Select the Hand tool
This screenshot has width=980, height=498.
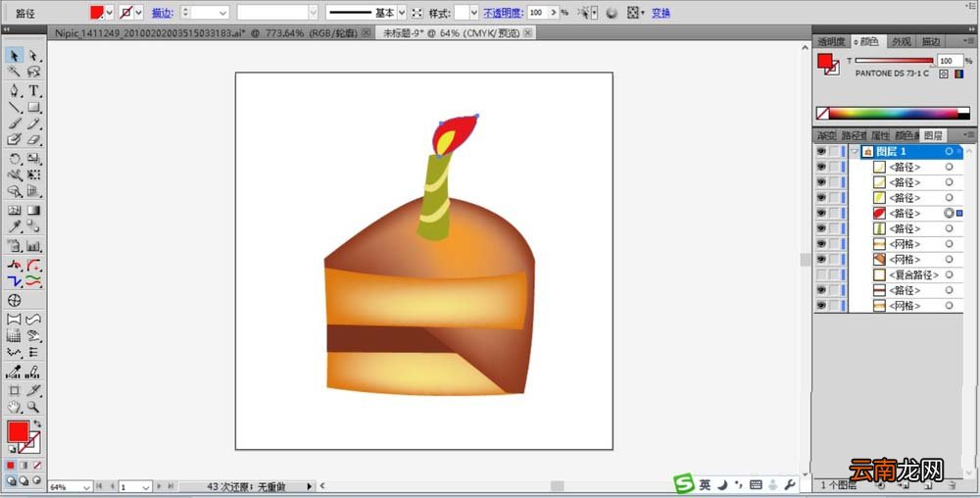pos(15,408)
